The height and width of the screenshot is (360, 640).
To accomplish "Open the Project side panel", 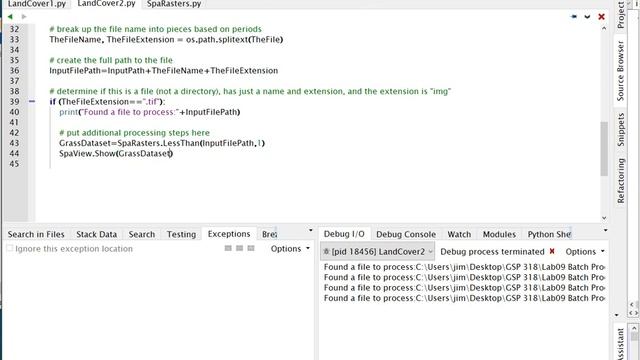I will click(621, 15).
